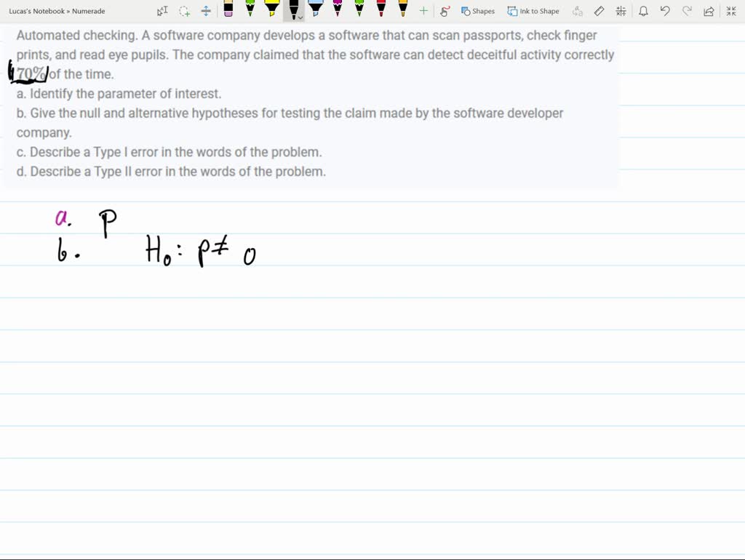Open the Shapes tool

point(478,11)
